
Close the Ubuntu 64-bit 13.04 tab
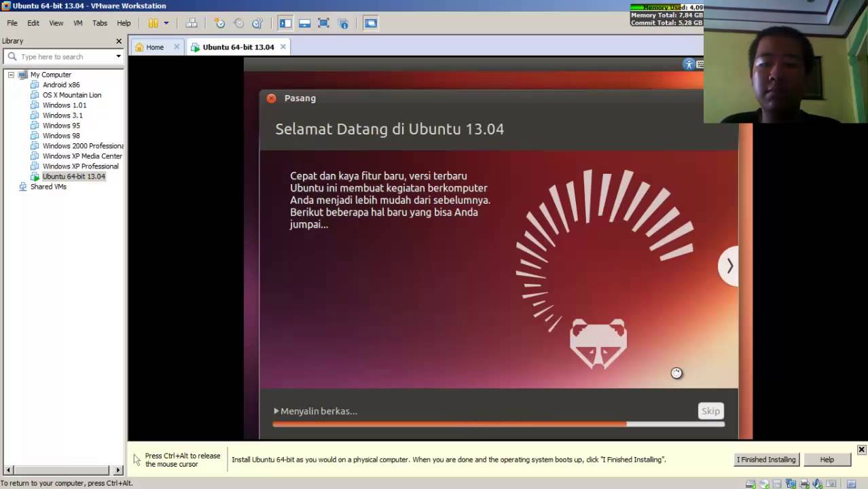tap(283, 47)
